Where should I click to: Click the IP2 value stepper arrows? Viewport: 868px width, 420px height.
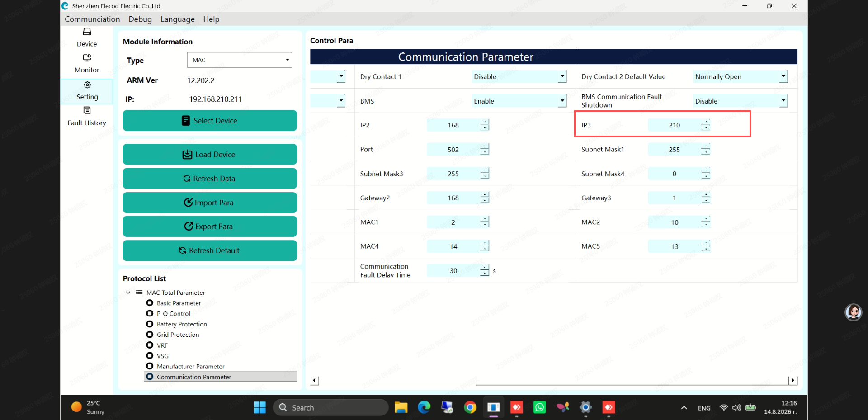point(485,125)
